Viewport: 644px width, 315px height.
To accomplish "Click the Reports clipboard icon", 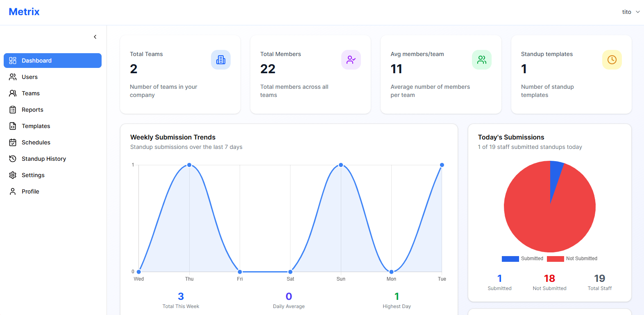I will (13, 110).
